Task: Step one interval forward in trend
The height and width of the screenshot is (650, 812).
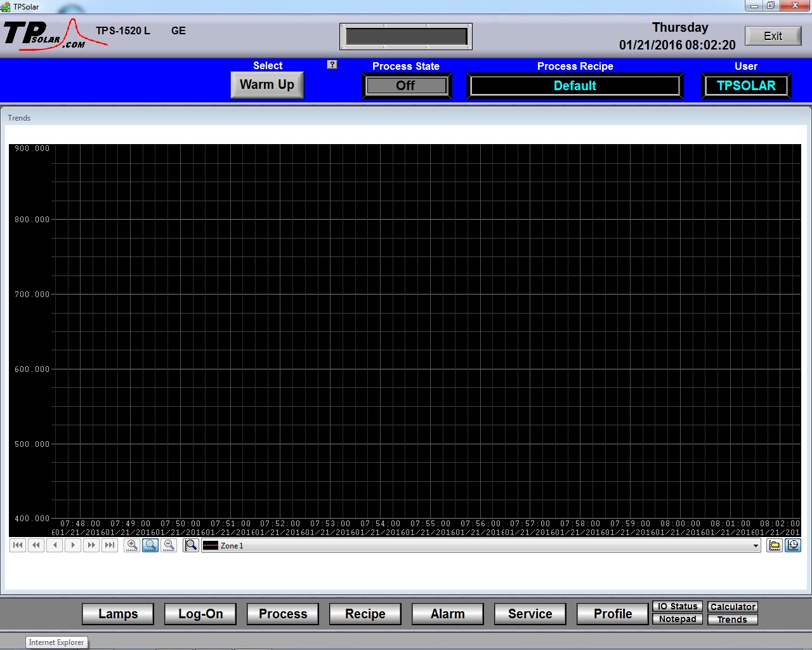Action: pyautogui.click(x=73, y=545)
